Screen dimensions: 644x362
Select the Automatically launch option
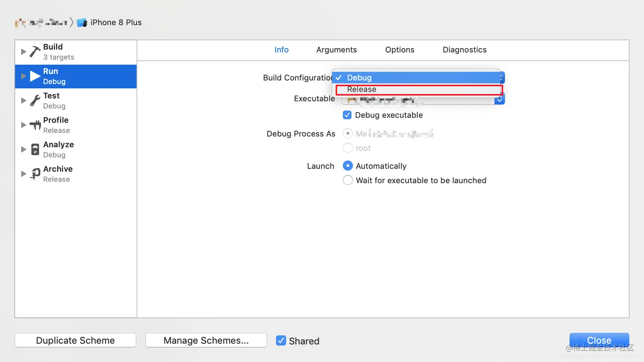point(348,166)
